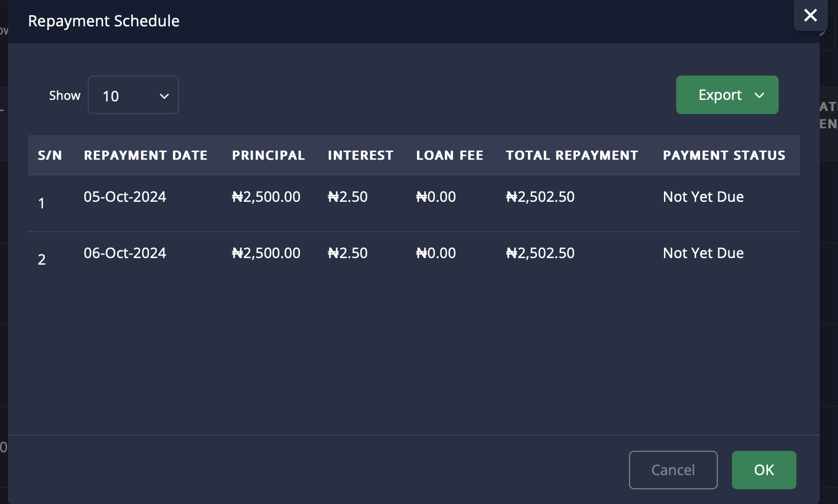Expand the Export options dropdown
The image size is (838, 504).
(x=727, y=95)
